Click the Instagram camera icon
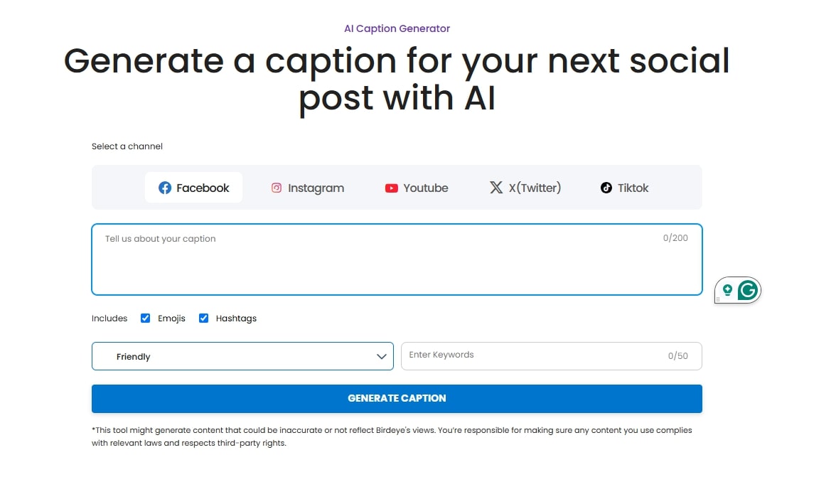836x504 pixels. [x=277, y=188]
